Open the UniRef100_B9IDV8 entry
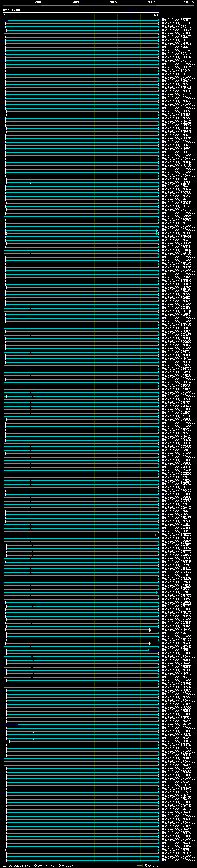The height and width of the screenshot is (868, 197). tap(177, 704)
